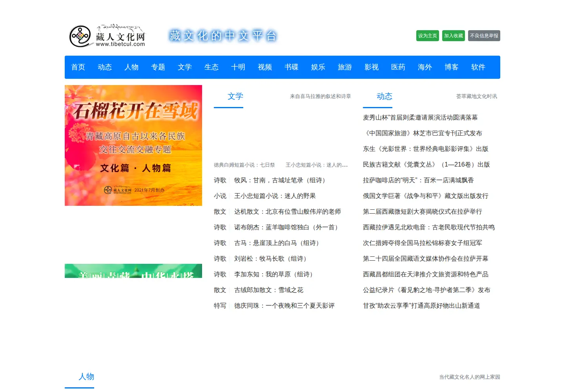Select 生态 in the navigation bar
565x392 pixels.
tap(211, 67)
